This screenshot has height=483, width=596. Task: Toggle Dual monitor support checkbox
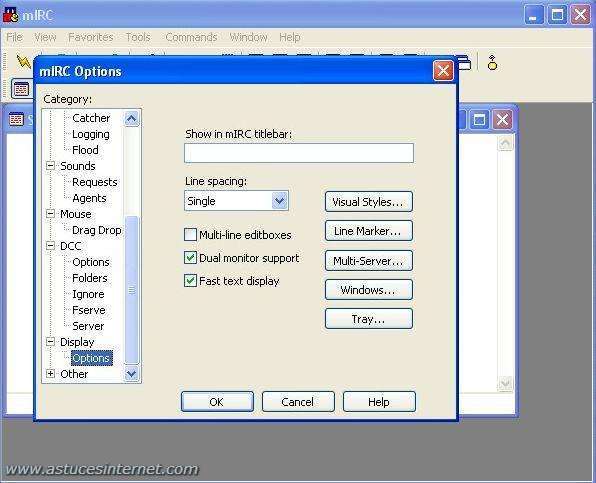pyautogui.click(x=190, y=258)
